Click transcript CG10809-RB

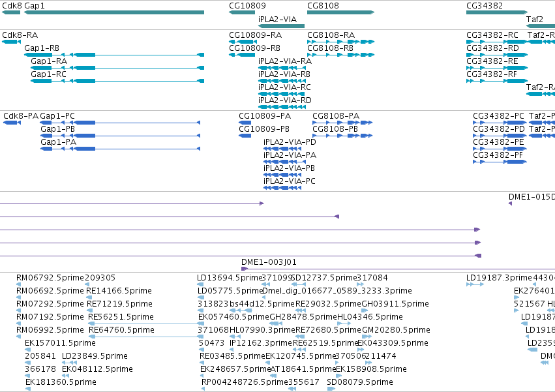coord(254,48)
